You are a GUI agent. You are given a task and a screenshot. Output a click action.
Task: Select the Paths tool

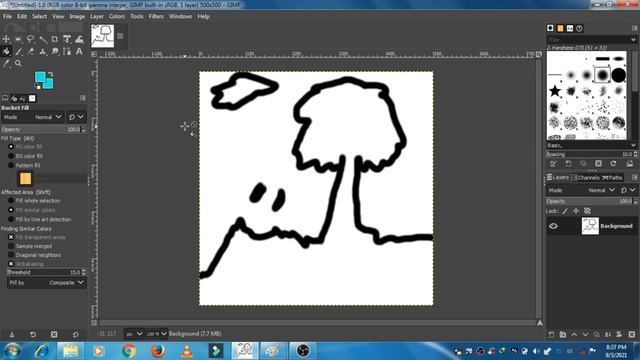coord(67,51)
